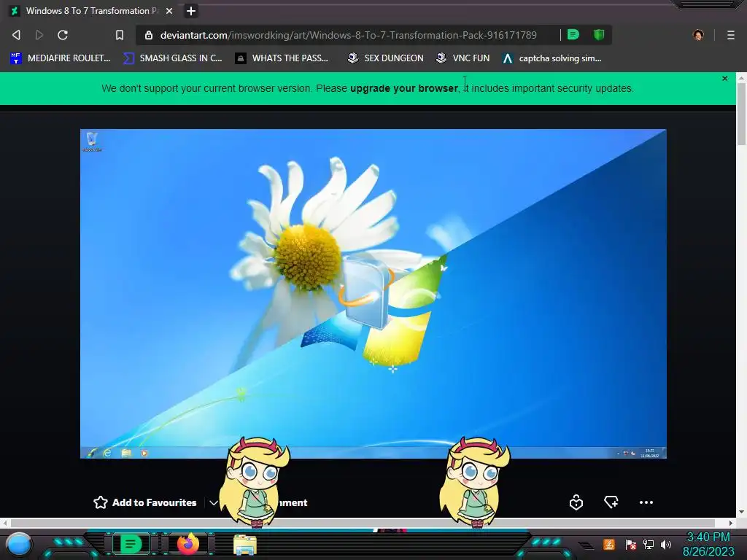Open the Action Center flag tray icon
747x560 pixels.
click(x=630, y=544)
